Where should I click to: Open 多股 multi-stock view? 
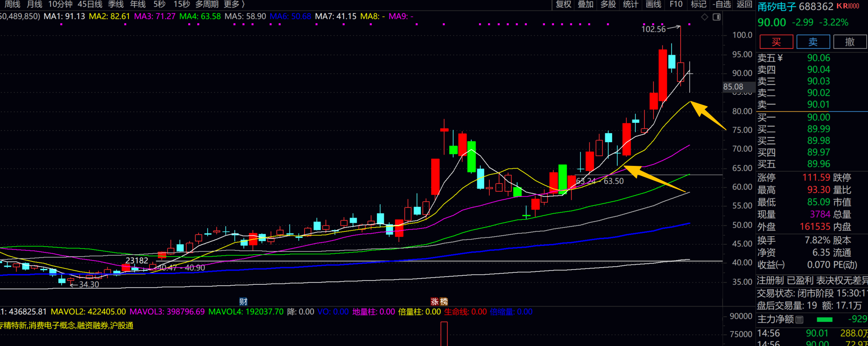click(x=608, y=4)
